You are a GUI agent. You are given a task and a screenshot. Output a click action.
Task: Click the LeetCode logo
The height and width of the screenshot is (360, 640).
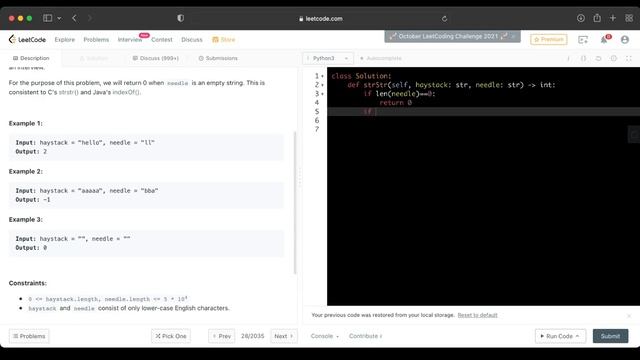click(27, 40)
